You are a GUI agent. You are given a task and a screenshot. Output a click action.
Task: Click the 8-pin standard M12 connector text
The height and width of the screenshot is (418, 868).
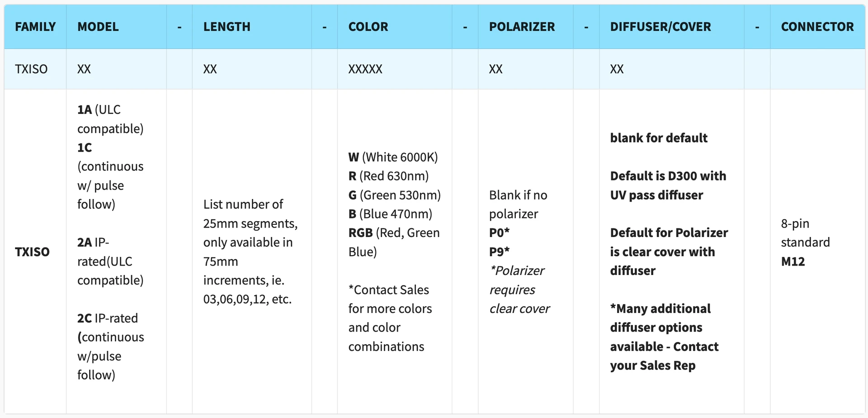(805, 242)
